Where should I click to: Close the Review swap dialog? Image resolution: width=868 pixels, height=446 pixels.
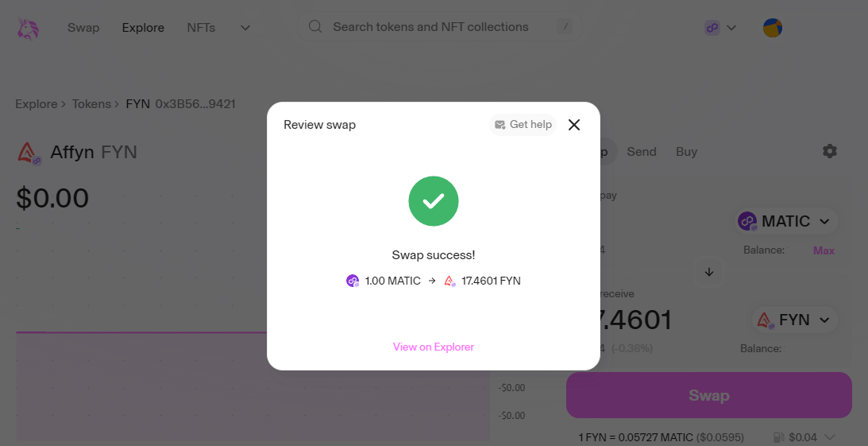click(574, 125)
